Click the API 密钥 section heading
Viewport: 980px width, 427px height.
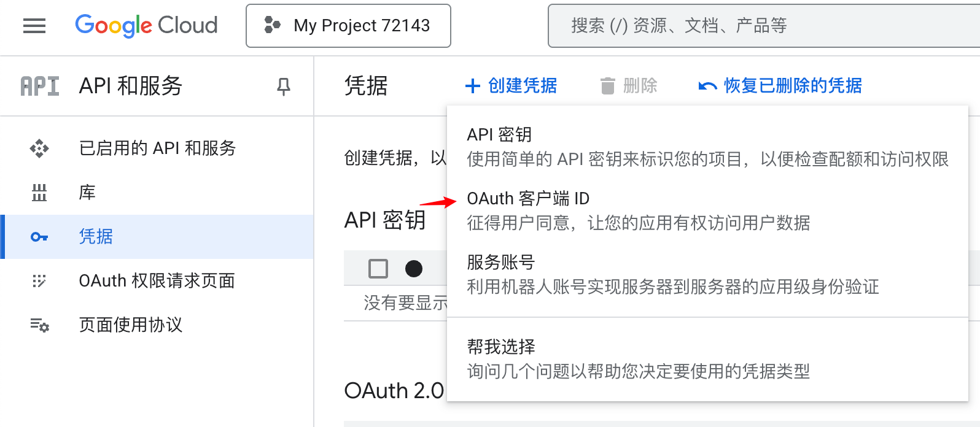point(385,220)
